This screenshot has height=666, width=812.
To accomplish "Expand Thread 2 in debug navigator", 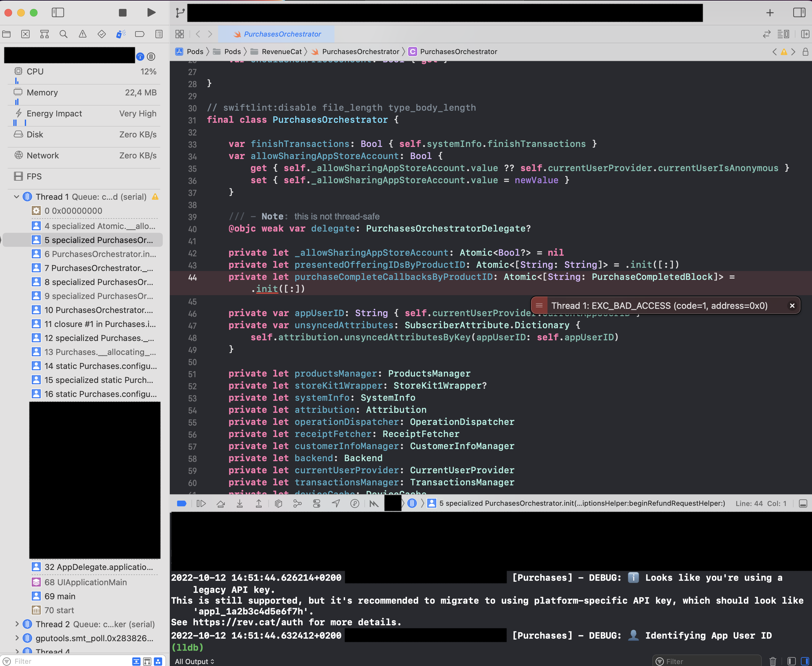I will pyautogui.click(x=17, y=624).
